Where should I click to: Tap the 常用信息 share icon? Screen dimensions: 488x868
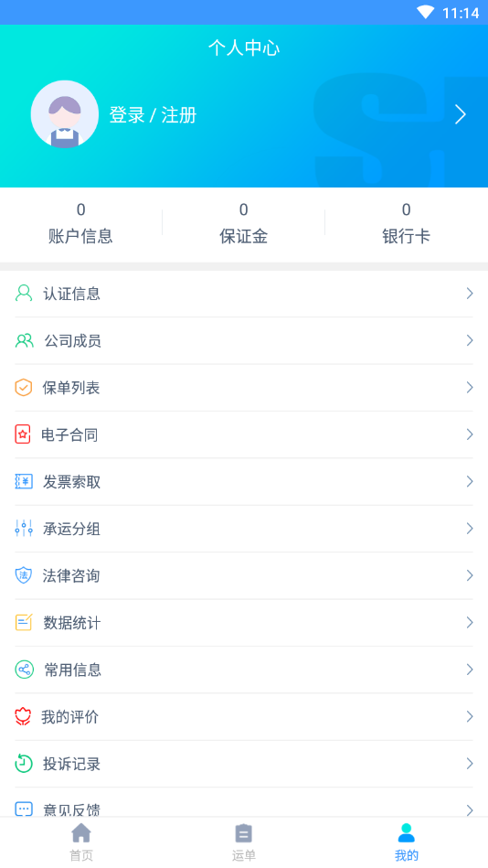pos(24,670)
